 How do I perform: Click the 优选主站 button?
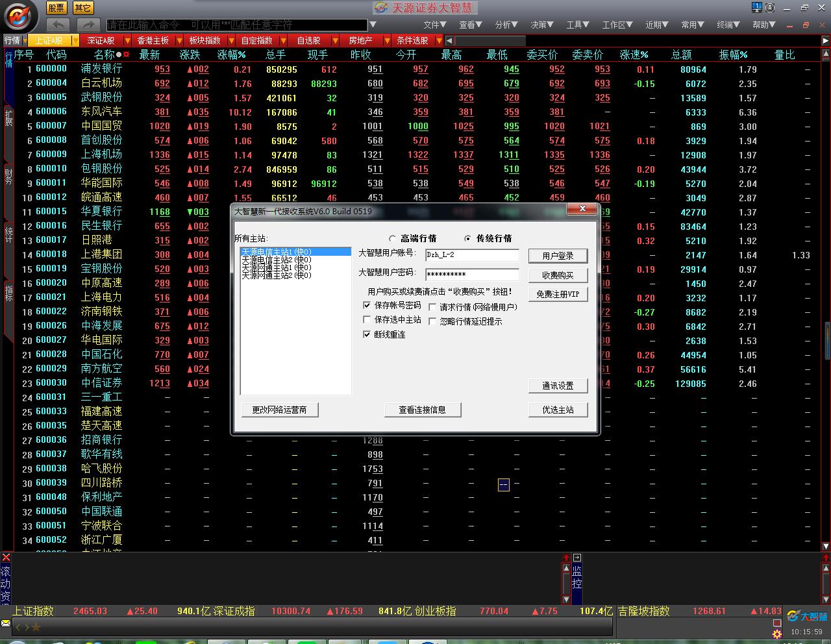click(x=558, y=410)
